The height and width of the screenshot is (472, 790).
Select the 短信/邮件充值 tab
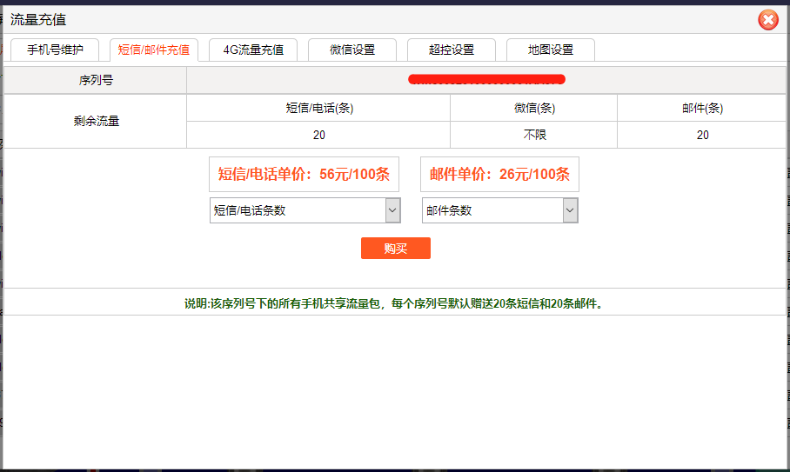pos(154,50)
